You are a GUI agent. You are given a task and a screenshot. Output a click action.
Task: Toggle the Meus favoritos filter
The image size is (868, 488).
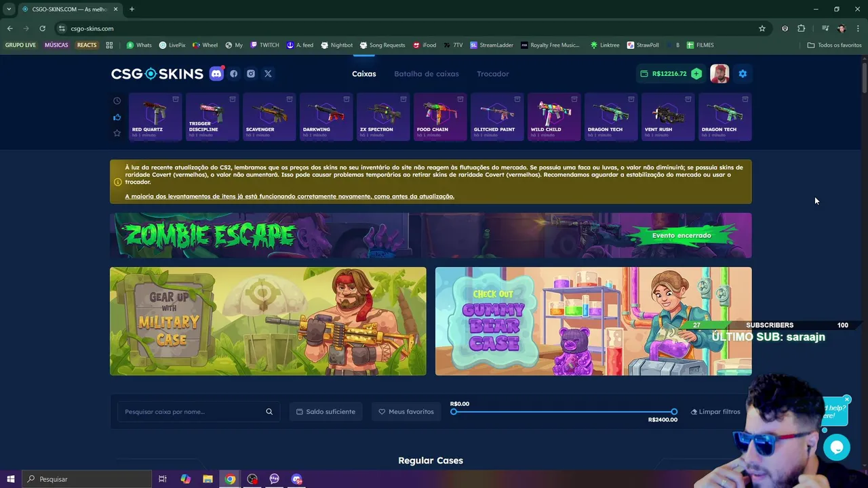pyautogui.click(x=406, y=411)
